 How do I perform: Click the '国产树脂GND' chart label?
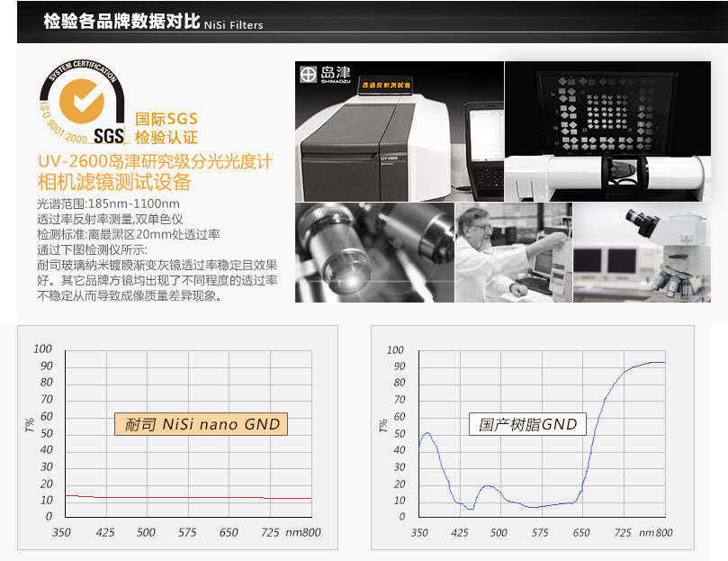527,424
